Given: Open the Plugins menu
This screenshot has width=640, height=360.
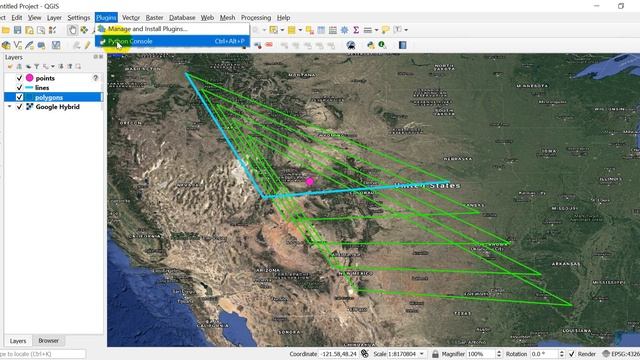Looking at the screenshot, I should pos(106,18).
